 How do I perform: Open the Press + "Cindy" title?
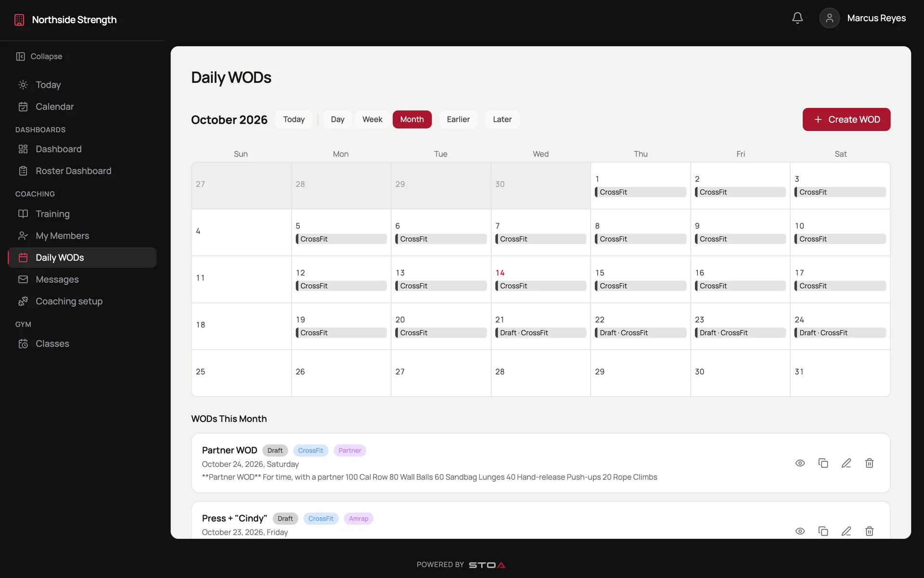click(x=234, y=518)
